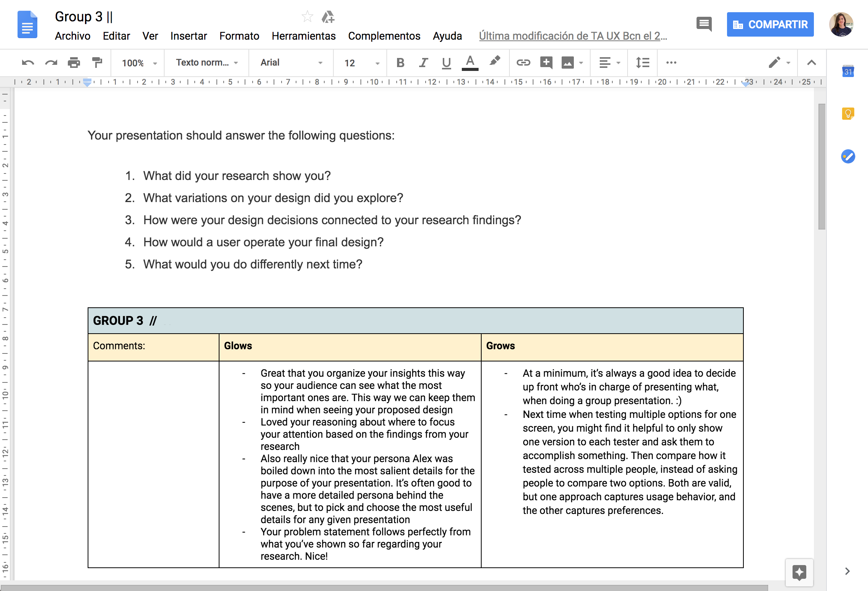Star the Group 3 document

(x=307, y=17)
